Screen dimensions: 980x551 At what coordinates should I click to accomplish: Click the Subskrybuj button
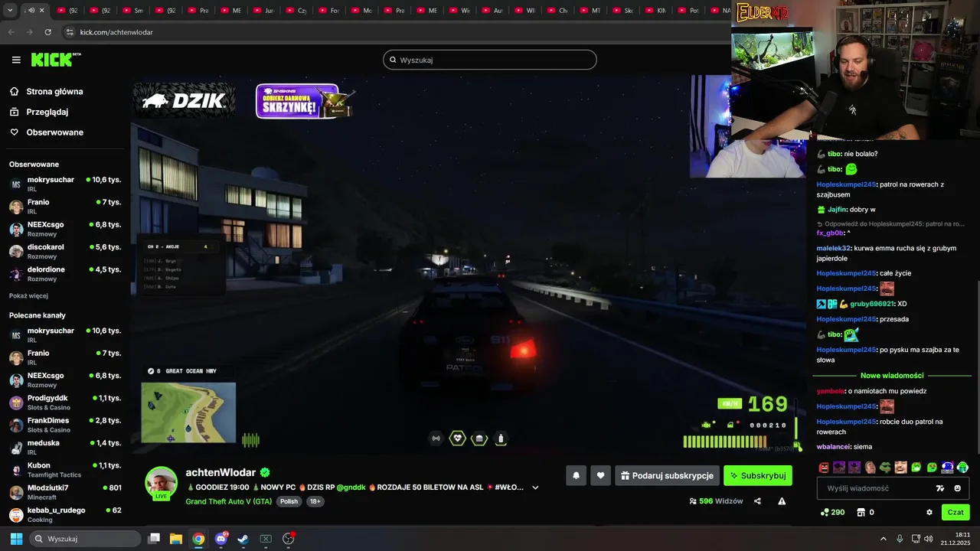758,475
